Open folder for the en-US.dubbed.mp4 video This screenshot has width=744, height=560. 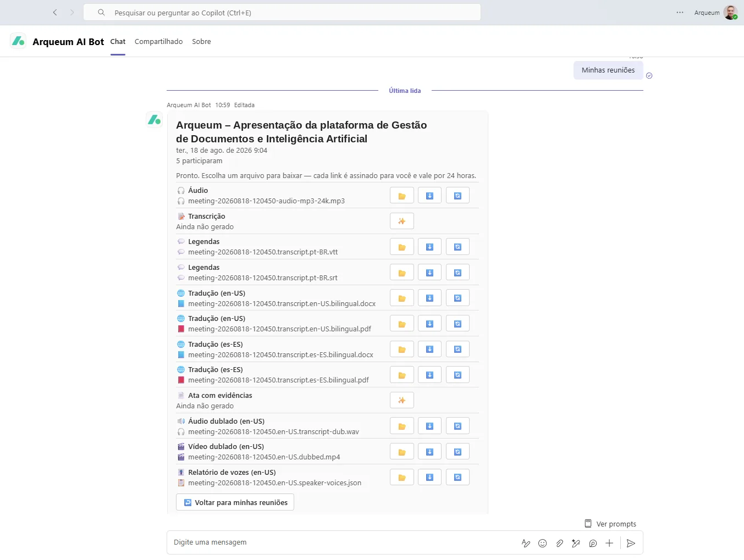402,452
